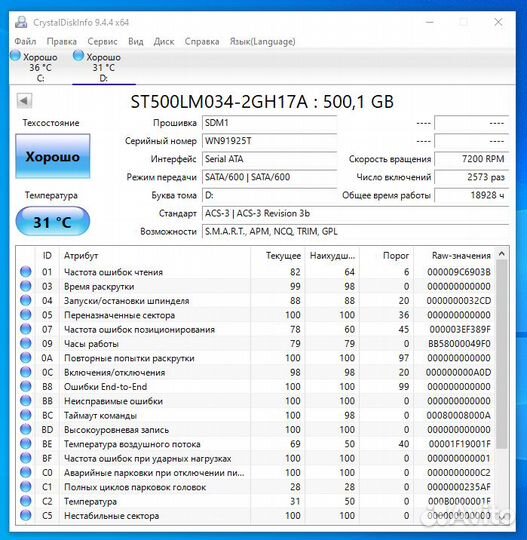Click status orb for attribute BE airflow temperature
Viewport: 527px width, 540px height.
point(25,444)
